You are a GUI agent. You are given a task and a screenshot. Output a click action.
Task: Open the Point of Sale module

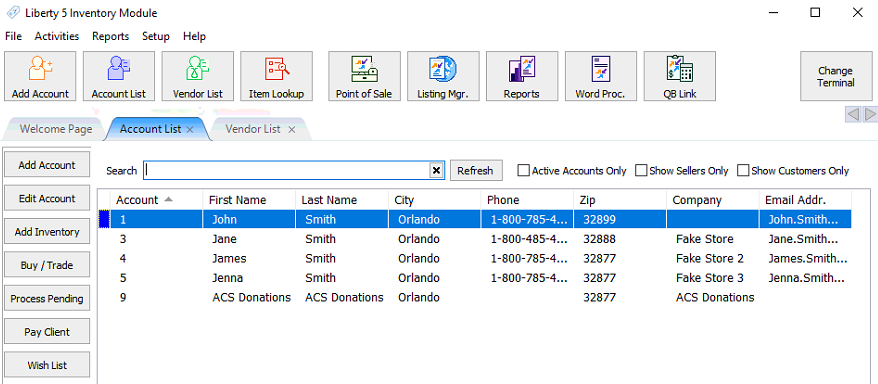pos(364,76)
